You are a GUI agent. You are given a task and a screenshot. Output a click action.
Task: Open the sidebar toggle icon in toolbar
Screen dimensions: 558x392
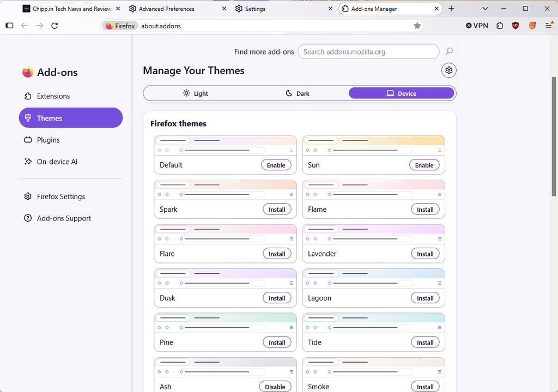10,26
